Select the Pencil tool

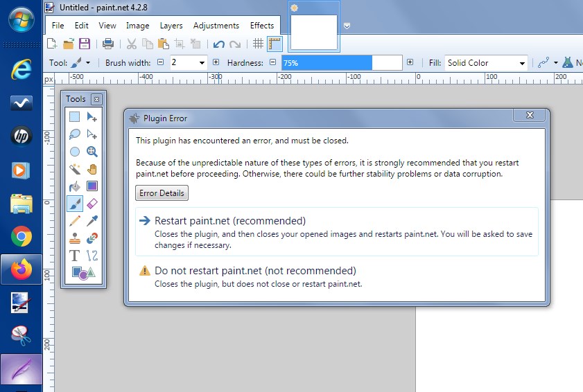[75, 221]
